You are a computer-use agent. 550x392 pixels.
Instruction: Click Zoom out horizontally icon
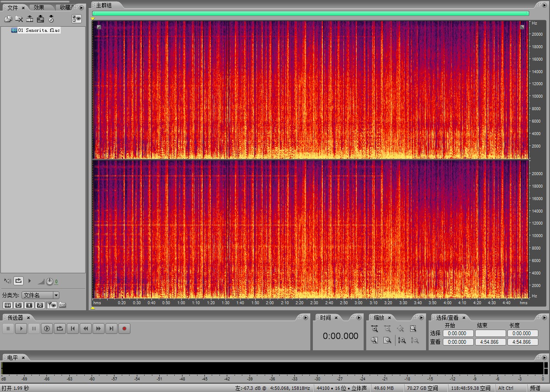[x=387, y=329]
